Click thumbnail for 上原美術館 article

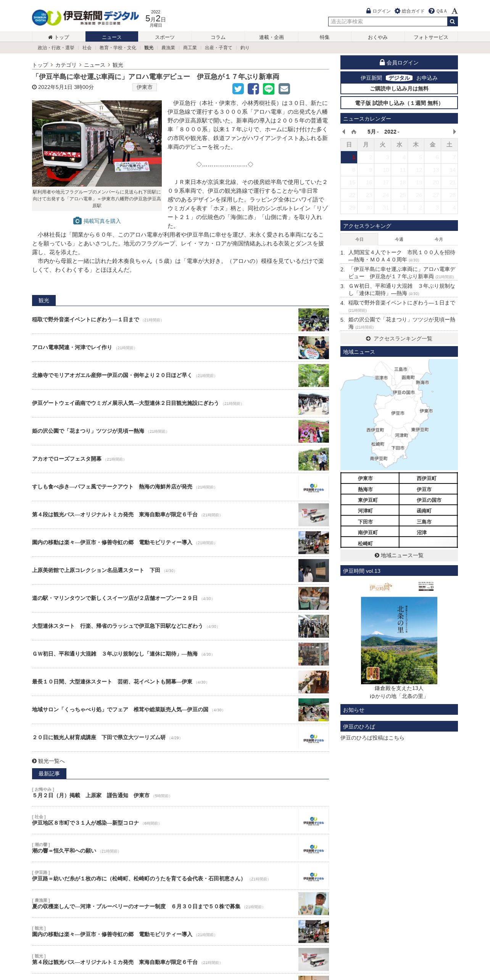coord(314,571)
